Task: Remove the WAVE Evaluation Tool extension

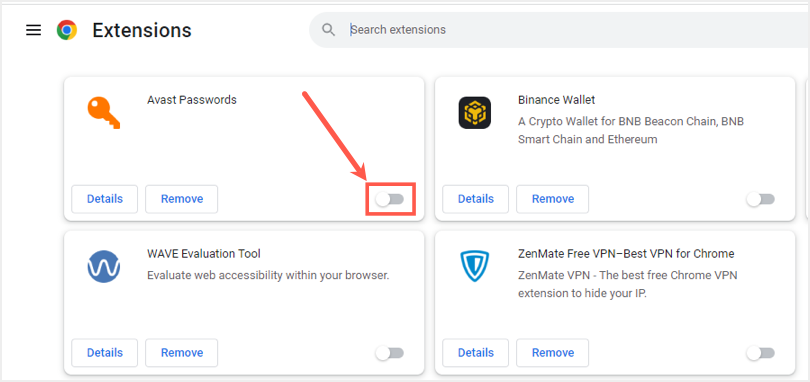Action: [x=182, y=353]
